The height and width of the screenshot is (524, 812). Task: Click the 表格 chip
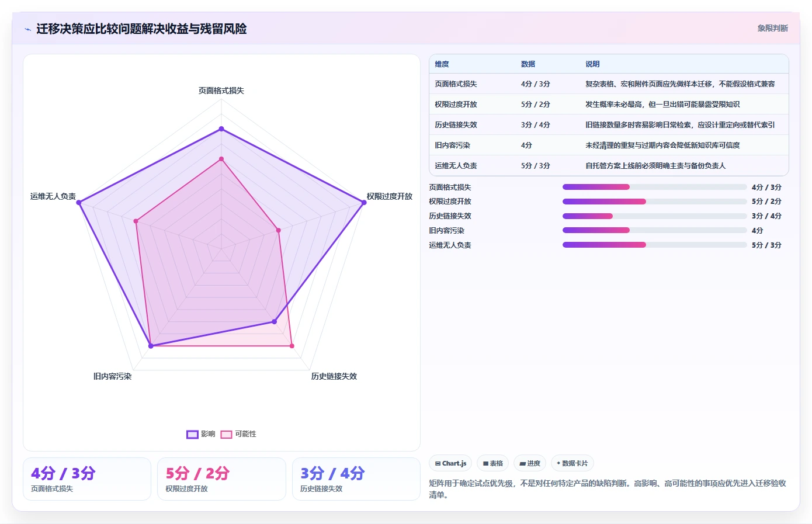[x=492, y=463]
